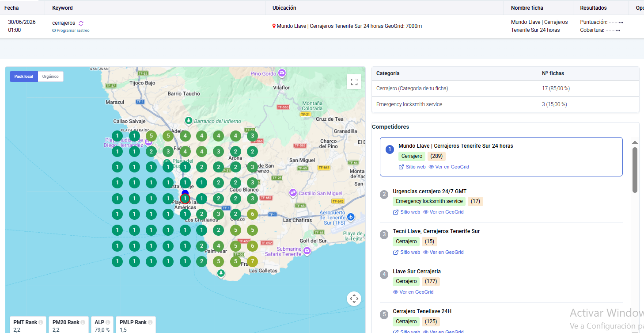
Task: Open Urgencias cerrajero Sitio web link
Action: click(x=406, y=212)
